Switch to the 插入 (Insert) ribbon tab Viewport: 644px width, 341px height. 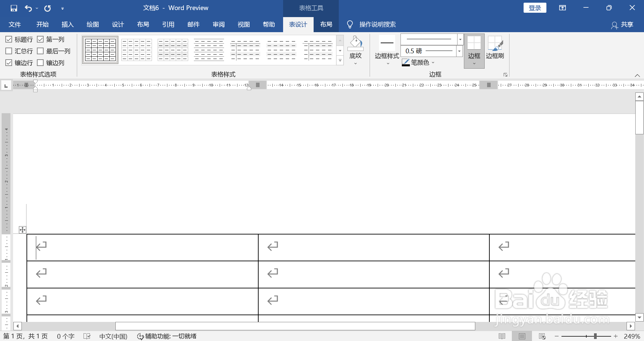[x=67, y=24]
